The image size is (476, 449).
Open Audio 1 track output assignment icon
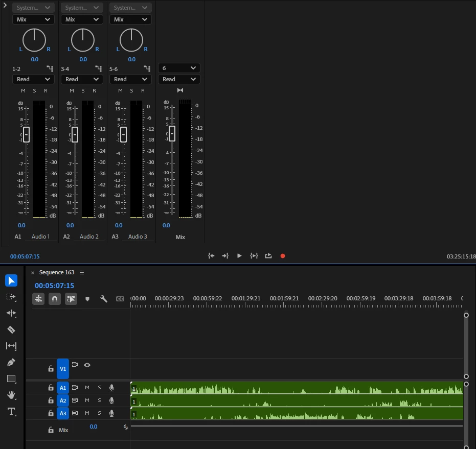click(x=50, y=68)
